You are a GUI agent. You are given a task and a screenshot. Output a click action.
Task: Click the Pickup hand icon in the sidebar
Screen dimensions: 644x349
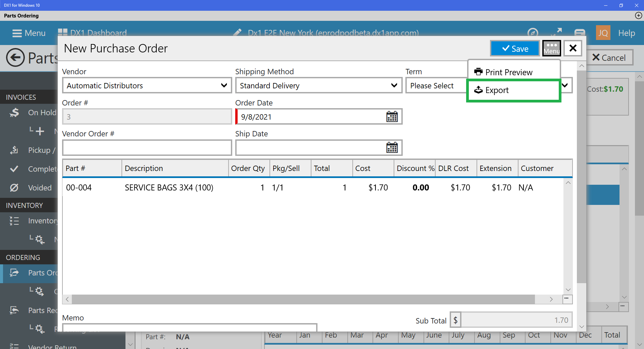[14, 150]
